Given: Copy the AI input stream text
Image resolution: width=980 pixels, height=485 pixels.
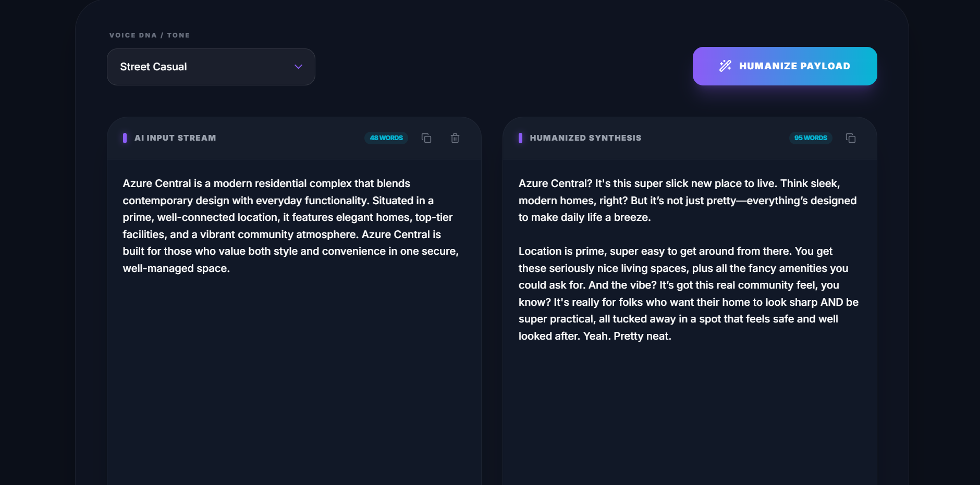Looking at the screenshot, I should point(426,138).
